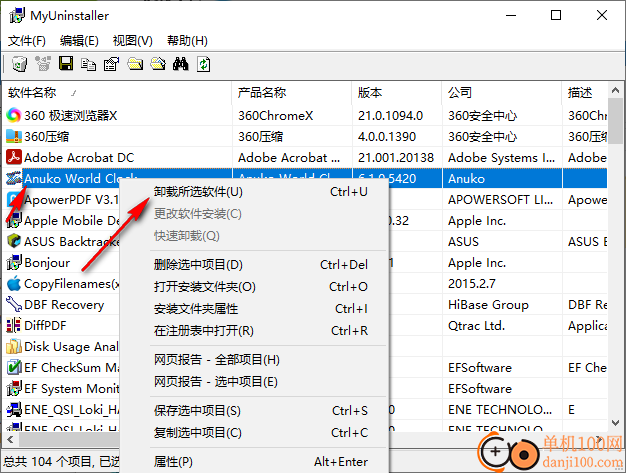Image resolution: width=626 pixels, height=473 pixels.
Task: Click the APOWERSOFT company cell
Action: pyautogui.click(x=502, y=199)
